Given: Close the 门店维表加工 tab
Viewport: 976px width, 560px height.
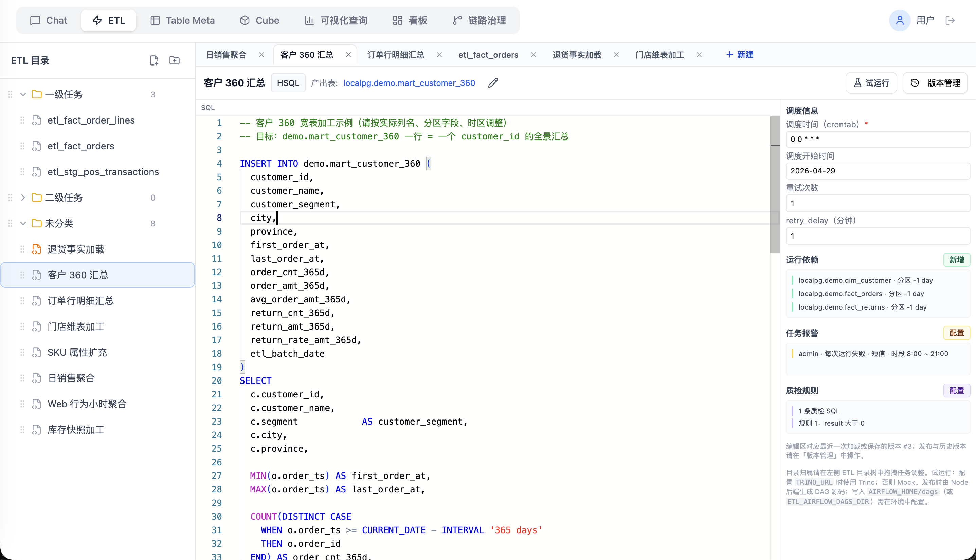Looking at the screenshot, I should tap(699, 55).
